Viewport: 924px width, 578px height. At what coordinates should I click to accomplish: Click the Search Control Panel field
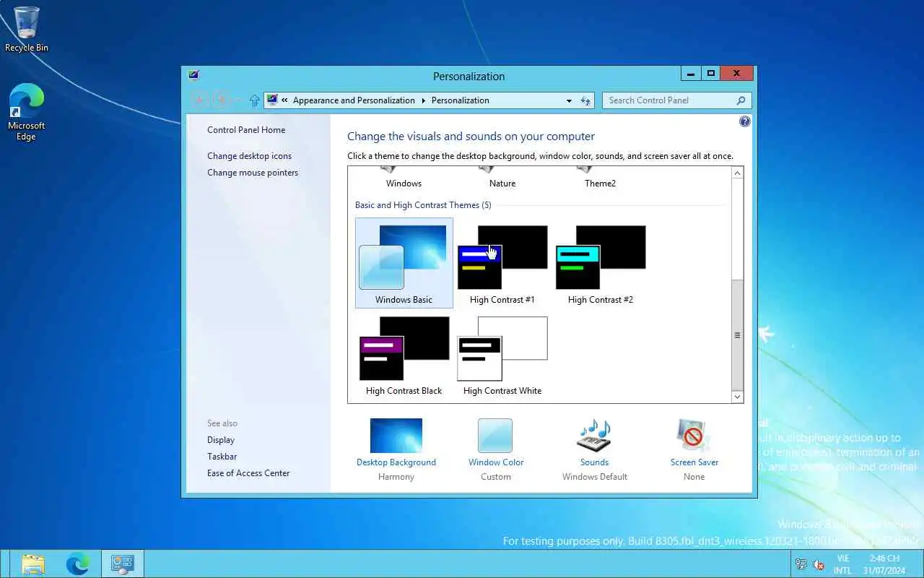pos(677,100)
